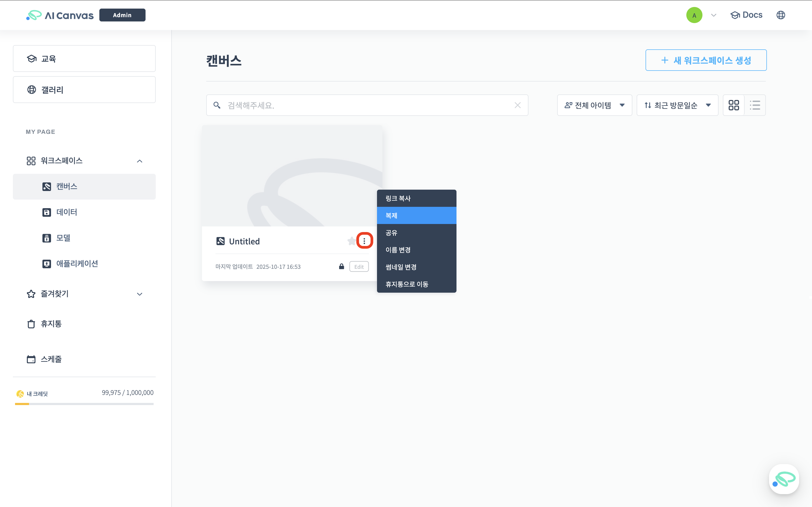Switch to grid view layout
Viewport: 812px width, 507px height.
734,105
